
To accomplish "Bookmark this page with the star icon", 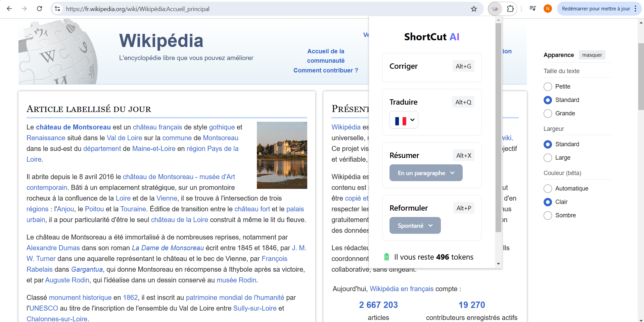I will (474, 9).
